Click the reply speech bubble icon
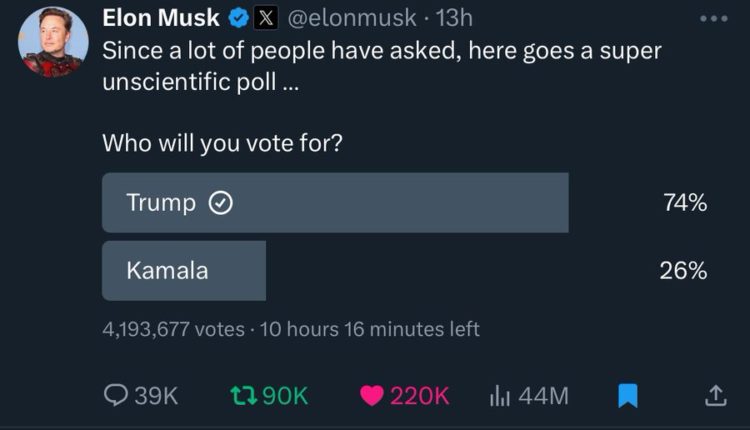750x430 pixels. pyautogui.click(x=117, y=395)
